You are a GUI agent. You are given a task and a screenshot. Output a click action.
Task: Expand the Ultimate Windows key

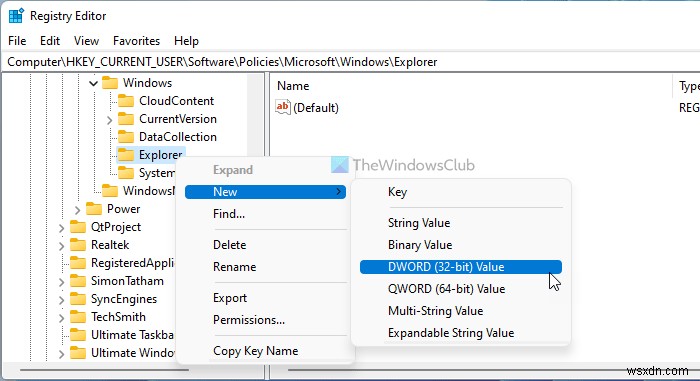61,354
